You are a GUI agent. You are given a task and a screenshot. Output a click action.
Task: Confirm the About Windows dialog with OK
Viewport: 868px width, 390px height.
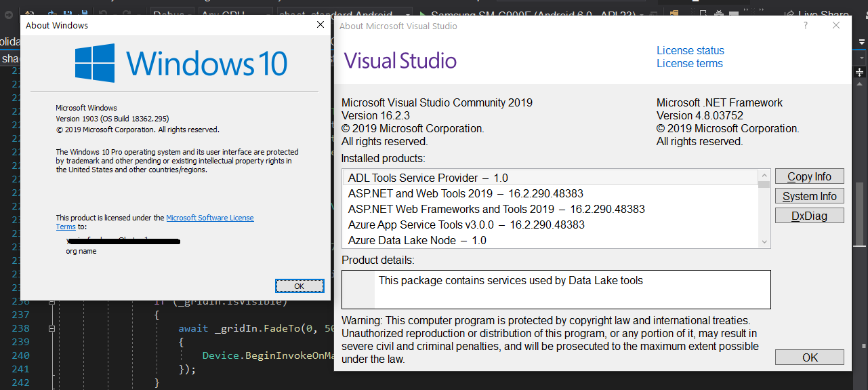[x=299, y=286]
